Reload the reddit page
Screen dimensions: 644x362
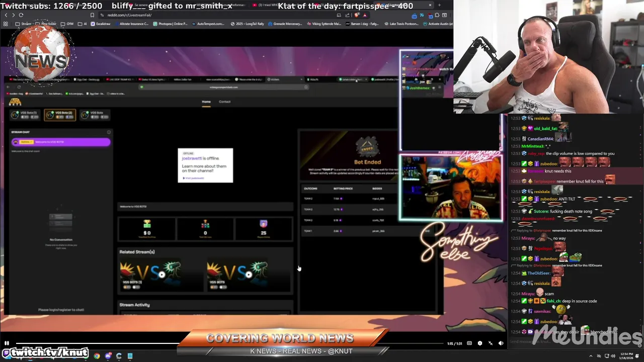point(21,15)
